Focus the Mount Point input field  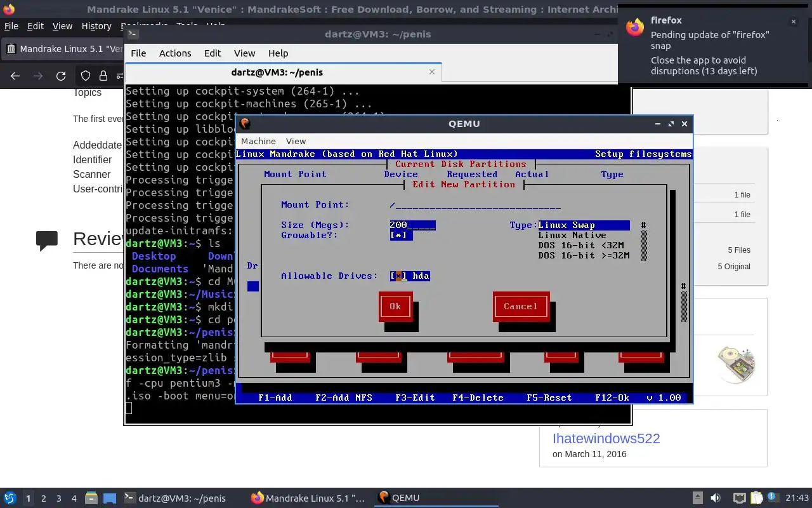pos(475,204)
